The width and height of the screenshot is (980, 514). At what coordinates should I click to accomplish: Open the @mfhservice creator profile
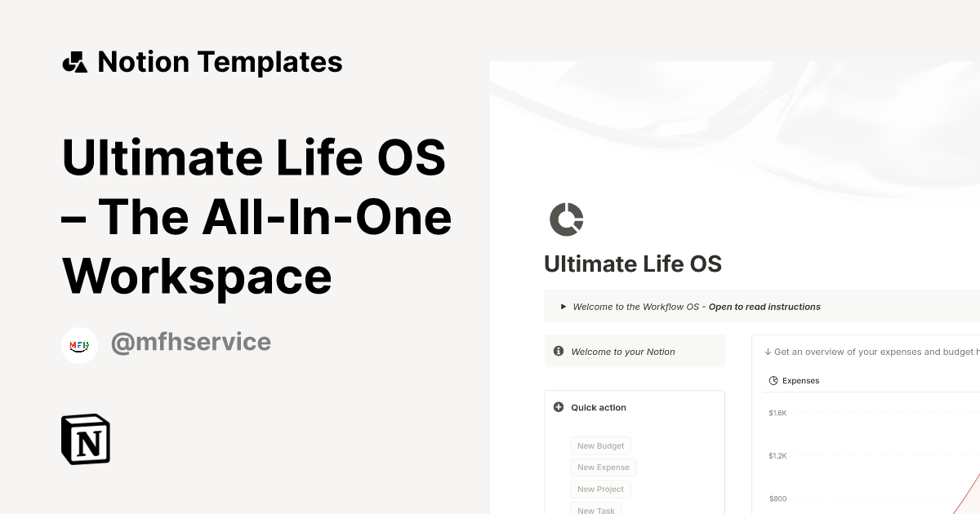192,342
